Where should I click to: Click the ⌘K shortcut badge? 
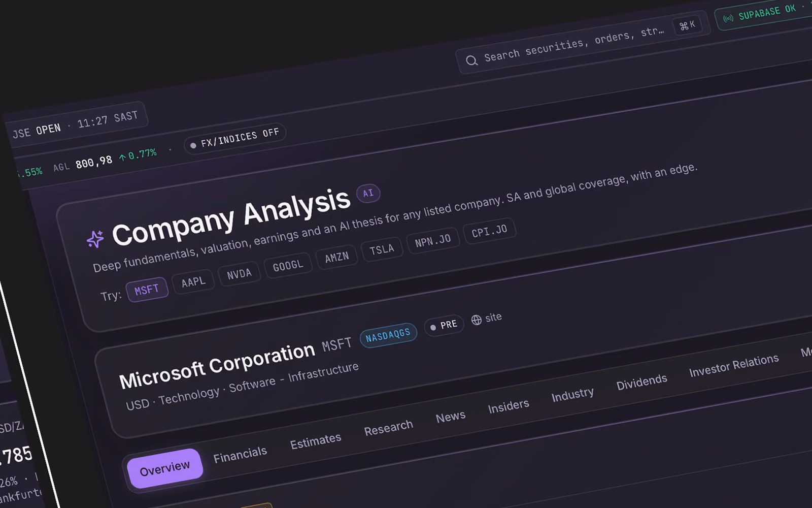pyautogui.click(x=687, y=25)
